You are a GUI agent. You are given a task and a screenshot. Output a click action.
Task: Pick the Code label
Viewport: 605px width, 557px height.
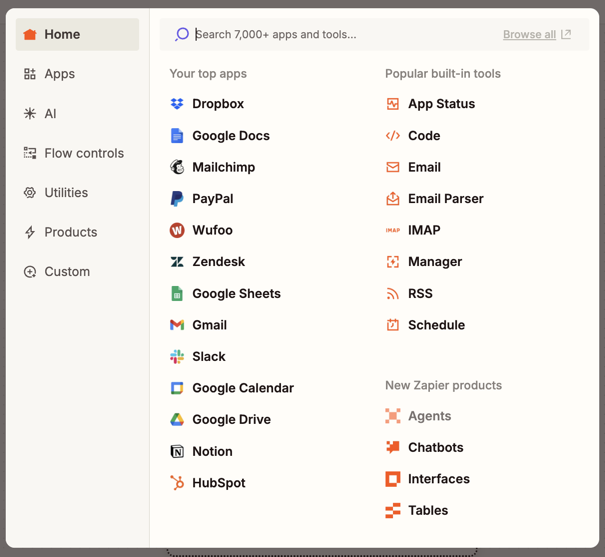point(424,136)
